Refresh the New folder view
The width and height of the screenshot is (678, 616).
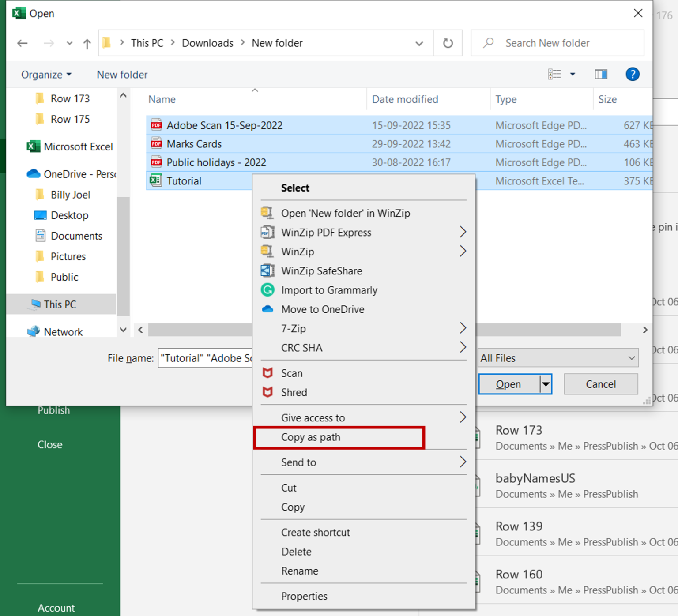[x=448, y=43]
